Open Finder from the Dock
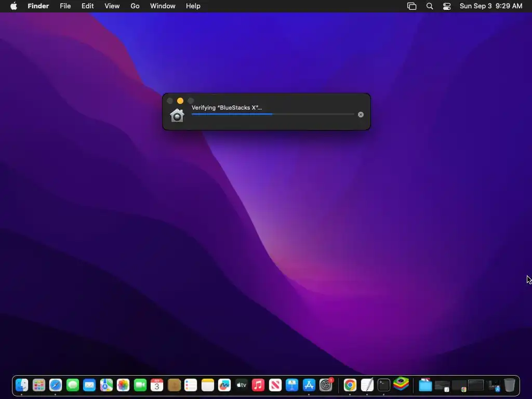 [x=22, y=385]
